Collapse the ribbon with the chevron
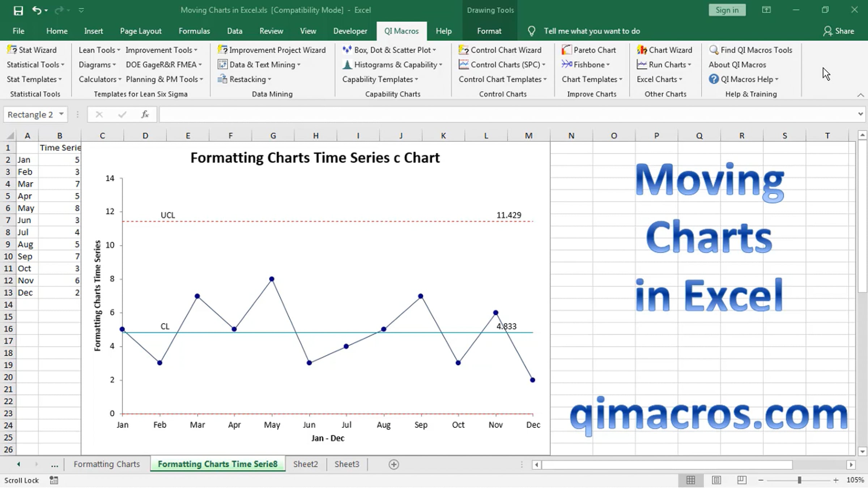Viewport: 868px width, 488px height. click(860, 95)
